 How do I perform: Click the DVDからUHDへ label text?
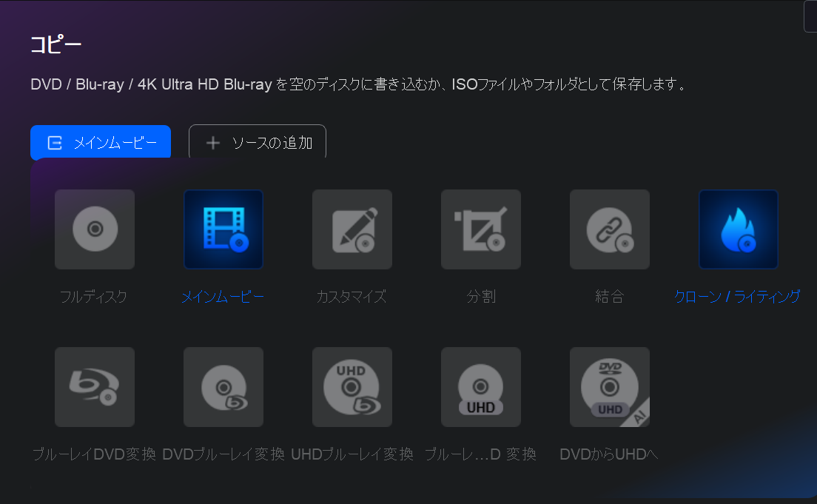(x=608, y=454)
